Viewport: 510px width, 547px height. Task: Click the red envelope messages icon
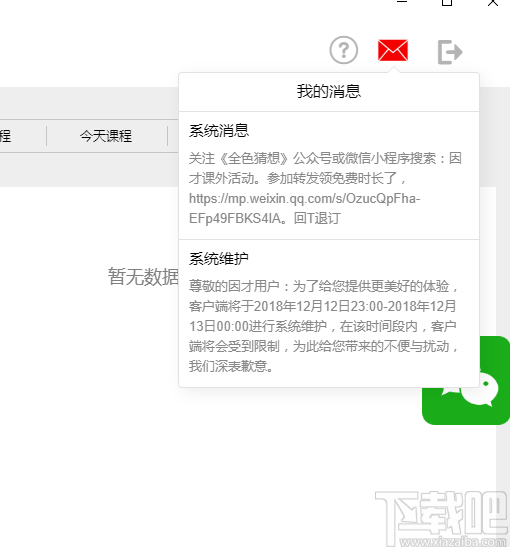393,50
